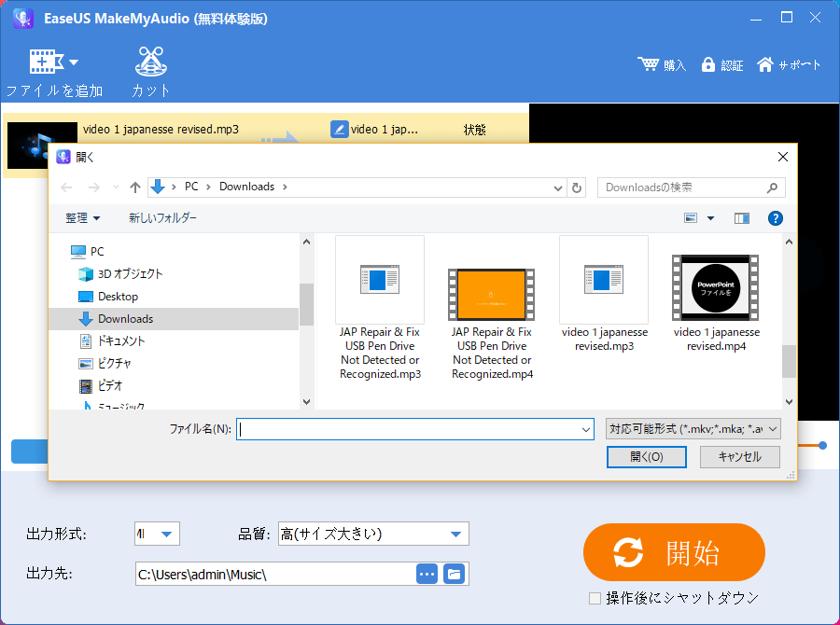Open the 出力形式 dropdown
Screen dimensions: 840x625
(157, 534)
